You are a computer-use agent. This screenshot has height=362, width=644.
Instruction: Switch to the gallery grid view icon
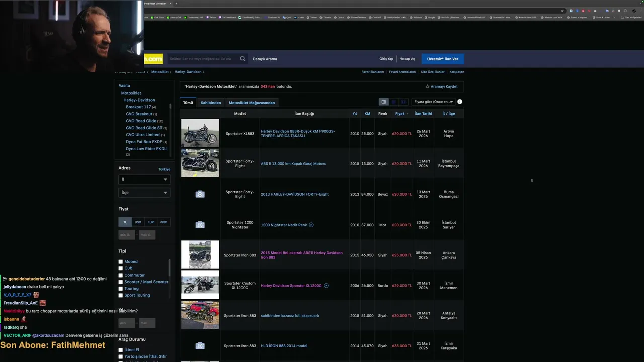click(x=403, y=102)
